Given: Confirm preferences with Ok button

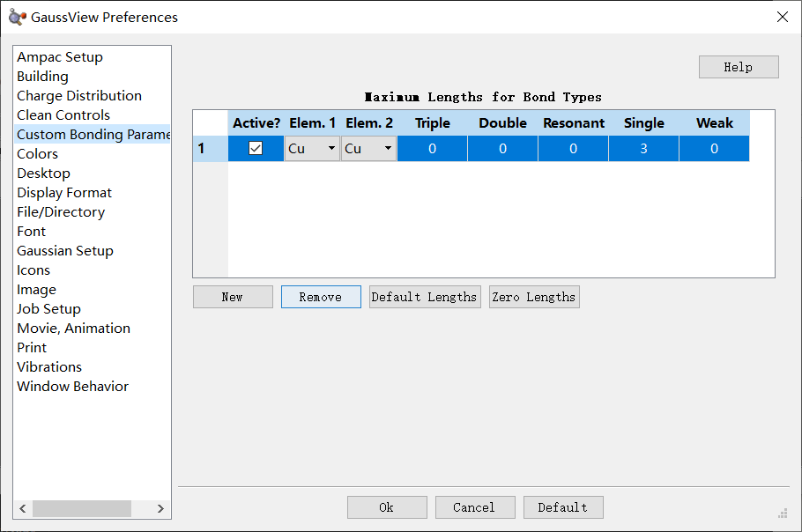Looking at the screenshot, I should (x=387, y=507).
